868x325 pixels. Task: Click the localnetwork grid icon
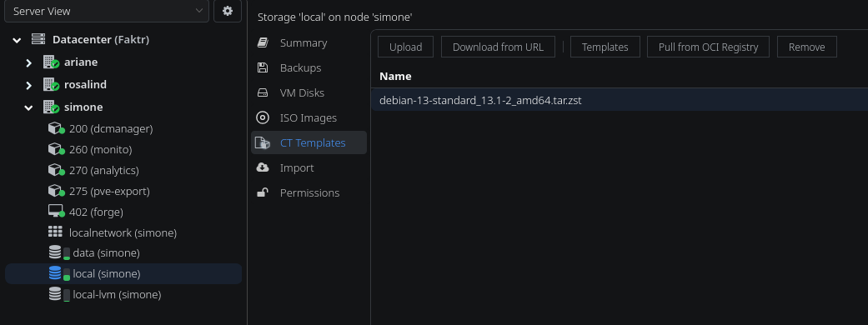coord(55,232)
